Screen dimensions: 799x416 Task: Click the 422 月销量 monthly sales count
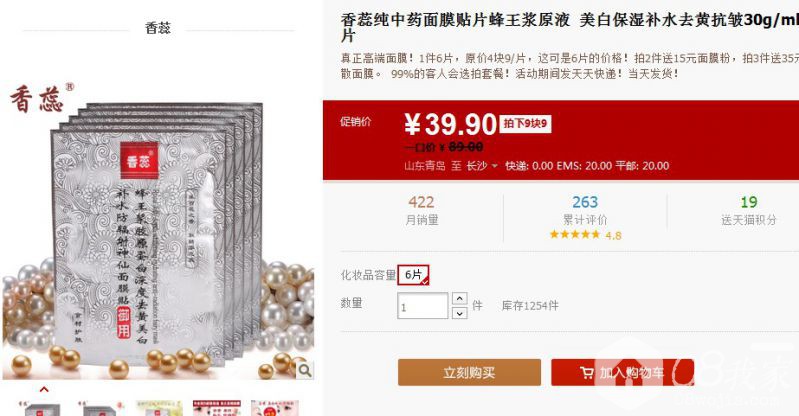[x=421, y=211]
